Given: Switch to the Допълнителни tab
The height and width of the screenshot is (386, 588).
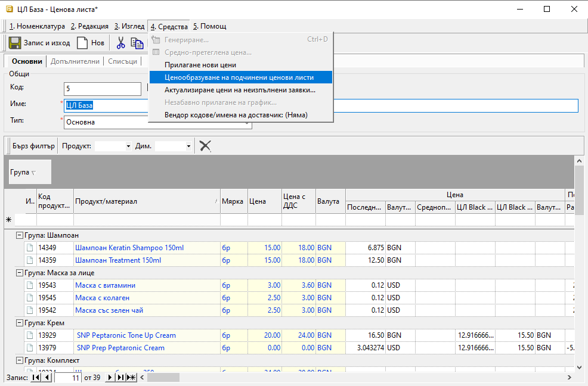Looking at the screenshot, I should [75, 61].
